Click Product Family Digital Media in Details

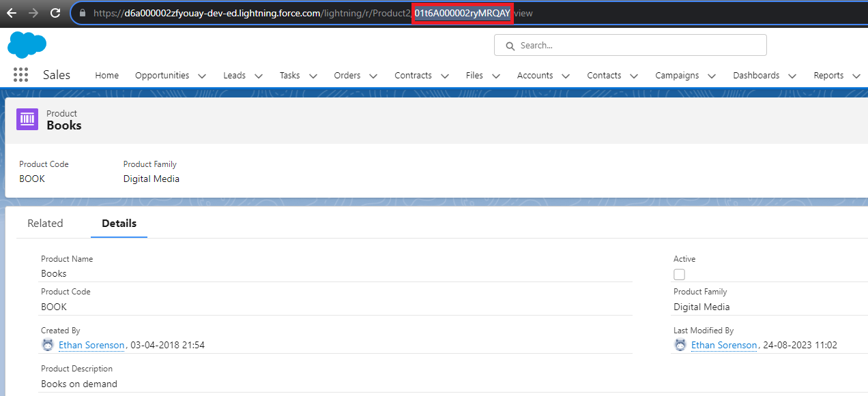(x=701, y=307)
